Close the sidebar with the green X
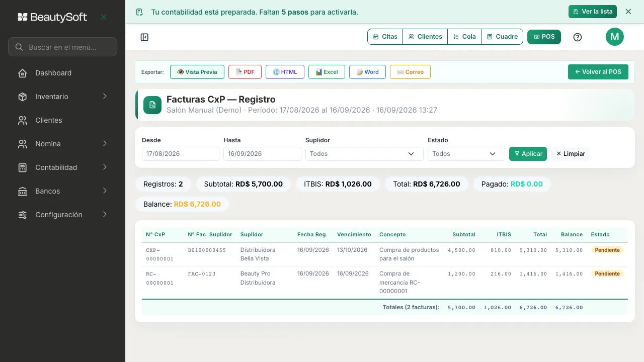This screenshot has height=362, width=644. [104, 17]
